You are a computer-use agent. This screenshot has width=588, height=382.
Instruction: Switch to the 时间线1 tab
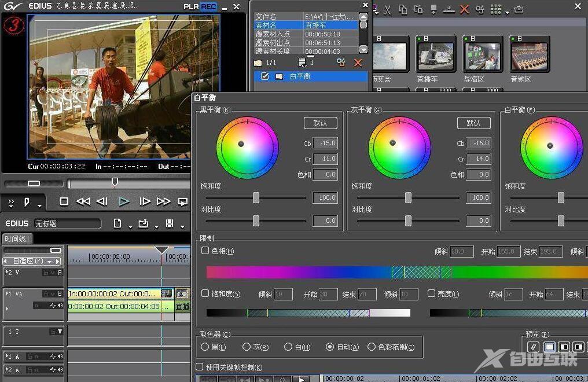17,238
